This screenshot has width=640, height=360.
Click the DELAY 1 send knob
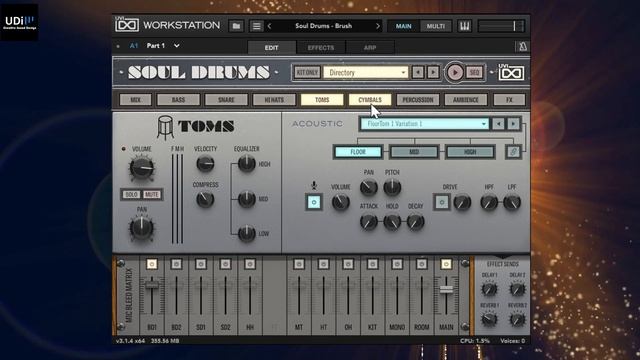pos(489,289)
